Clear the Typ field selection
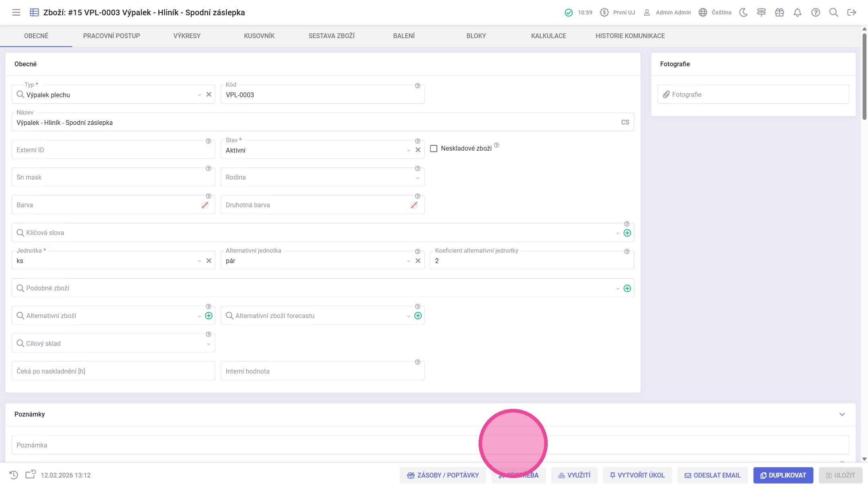This screenshot has width=868, height=488. click(x=209, y=95)
